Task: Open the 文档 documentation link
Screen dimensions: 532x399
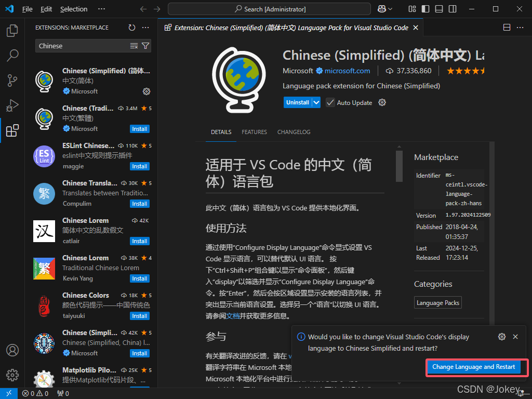Action: tap(233, 316)
